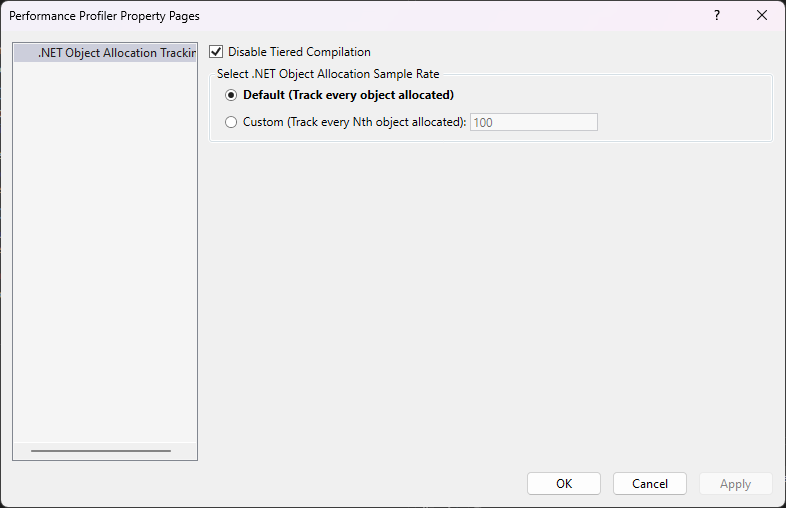Screen dimensions: 786x508
Task: Click the scrollbar track left of the thumb
Action: (21, 451)
